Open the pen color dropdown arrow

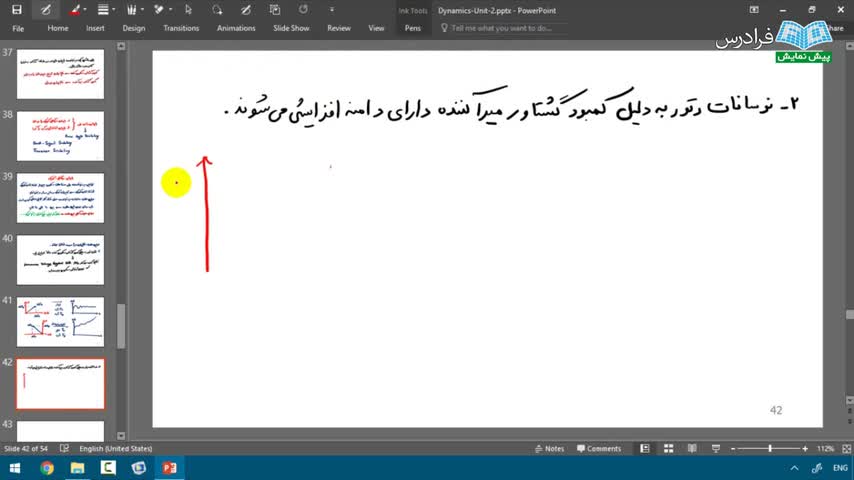coord(85,10)
